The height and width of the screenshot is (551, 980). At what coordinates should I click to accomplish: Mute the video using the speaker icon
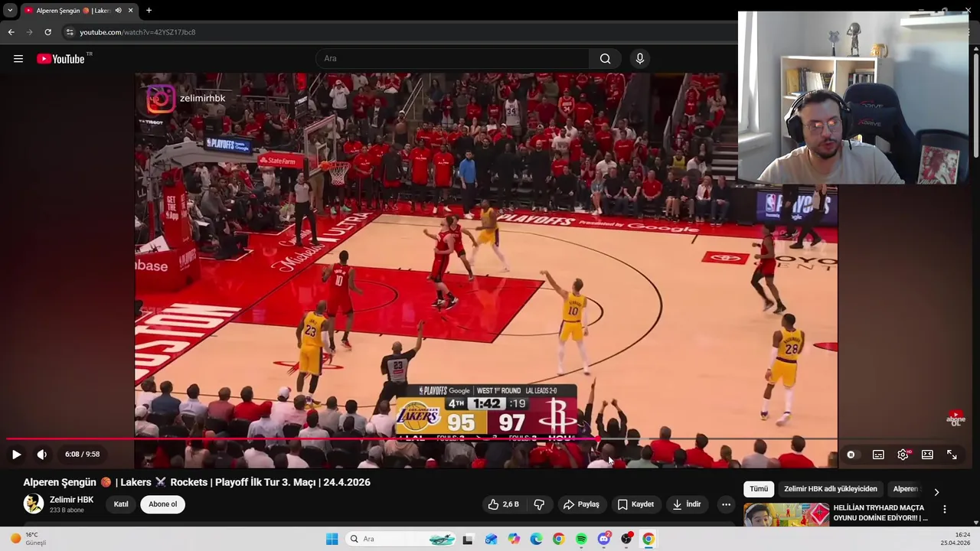(42, 455)
